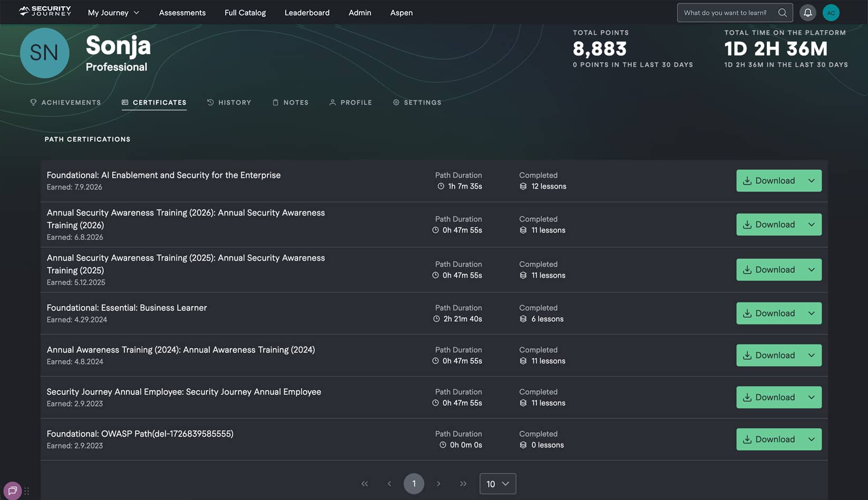
Task: Click the search magnifier icon
Action: [x=783, y=13]
